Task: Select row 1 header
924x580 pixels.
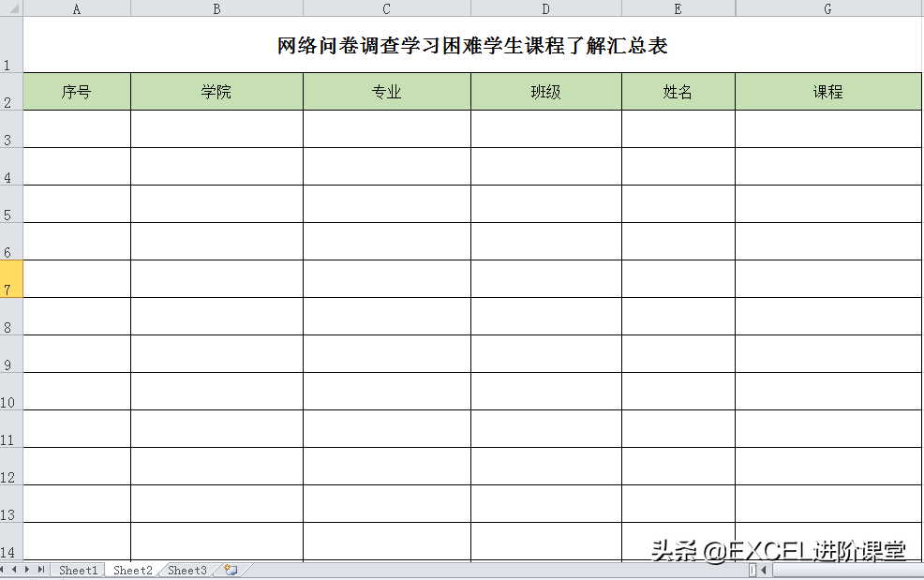Action: (x=11, y=45)
